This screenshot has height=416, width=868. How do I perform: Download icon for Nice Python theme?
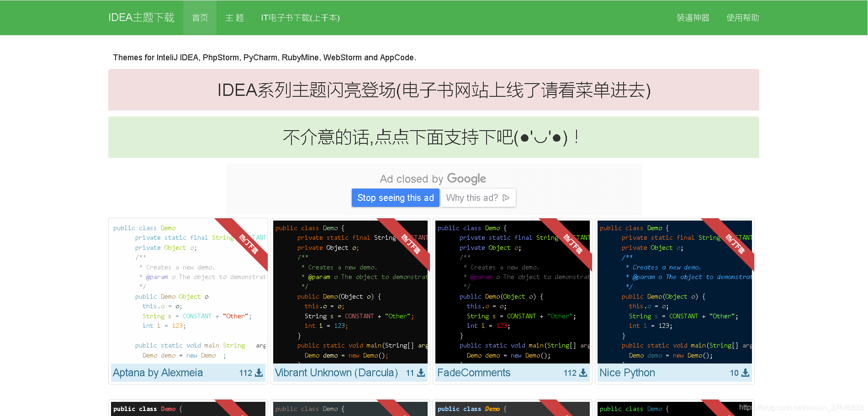pos(745,373)
